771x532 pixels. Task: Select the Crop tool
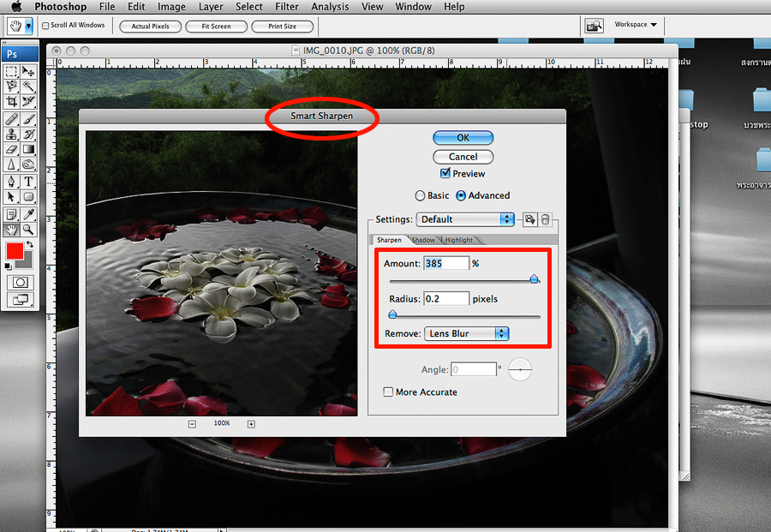click(11, 101)
